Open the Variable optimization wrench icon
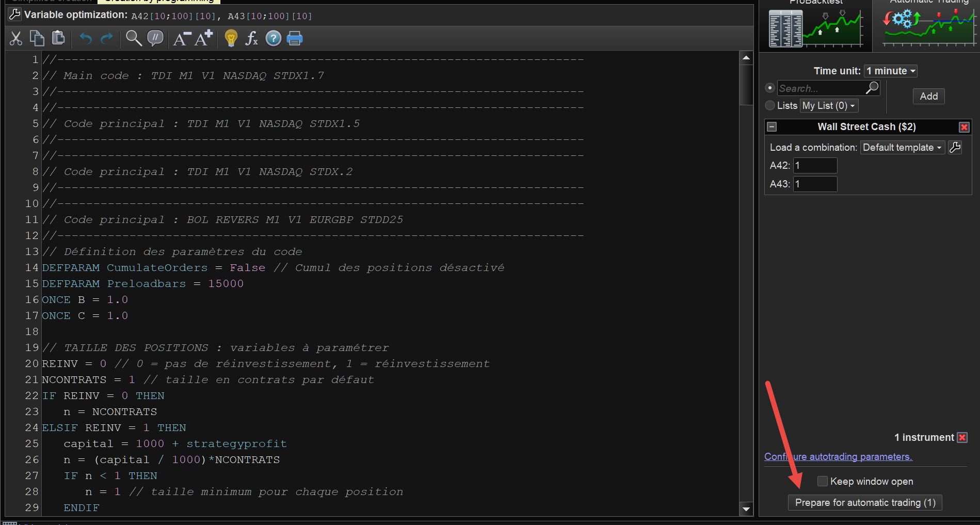 pos(15,14)
